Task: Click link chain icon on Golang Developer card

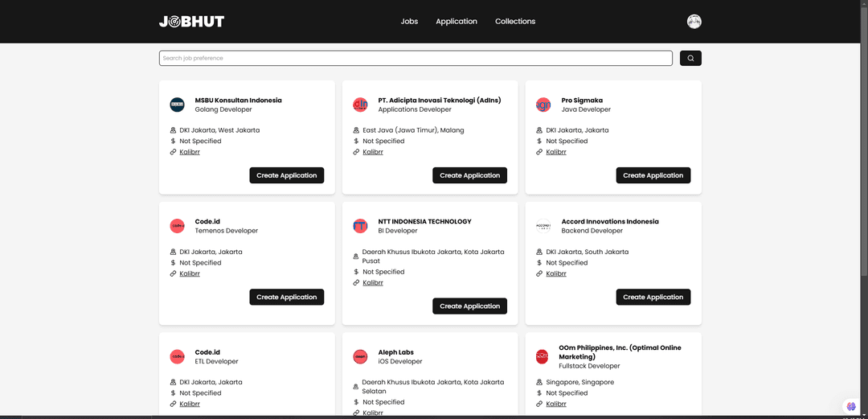Action: coord(173,152)
